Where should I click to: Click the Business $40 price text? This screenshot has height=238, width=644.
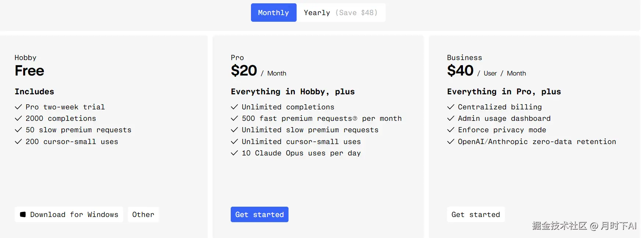460,71
